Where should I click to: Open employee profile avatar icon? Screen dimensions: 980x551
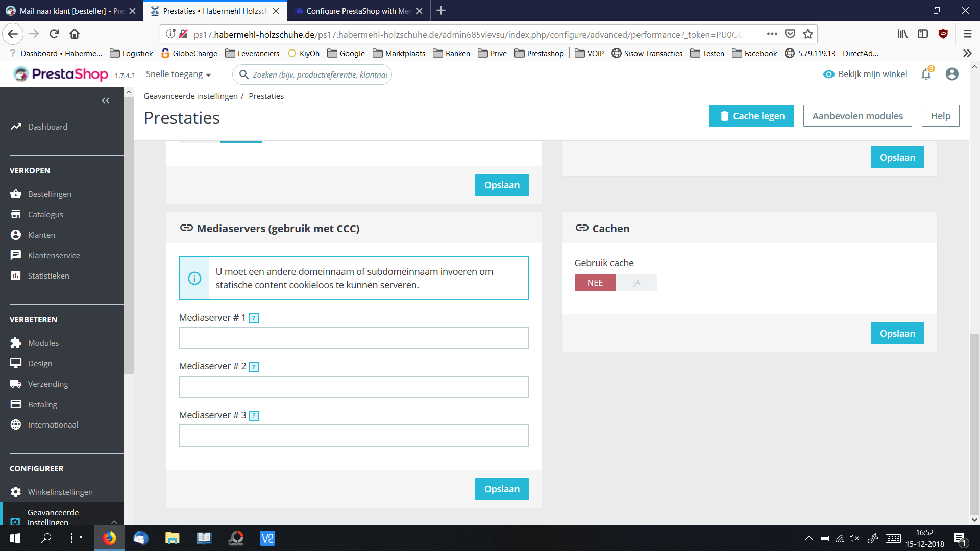pos(952,74)
